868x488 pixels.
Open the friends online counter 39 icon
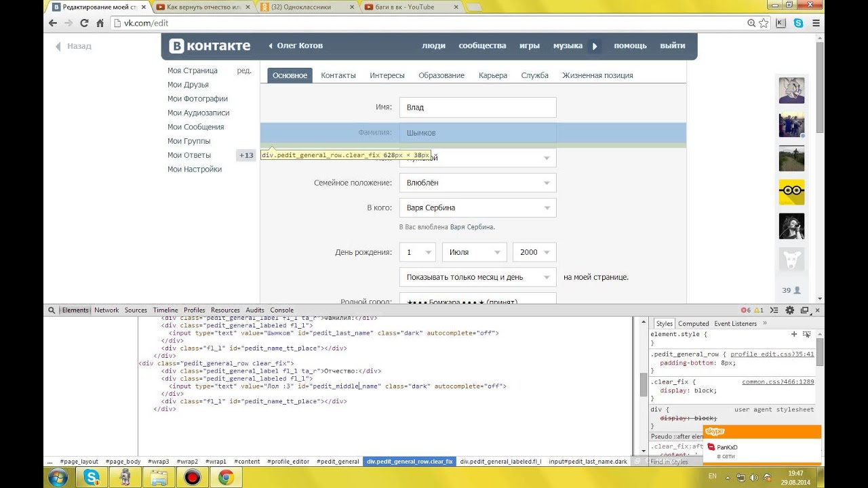(x=791, y=290)
